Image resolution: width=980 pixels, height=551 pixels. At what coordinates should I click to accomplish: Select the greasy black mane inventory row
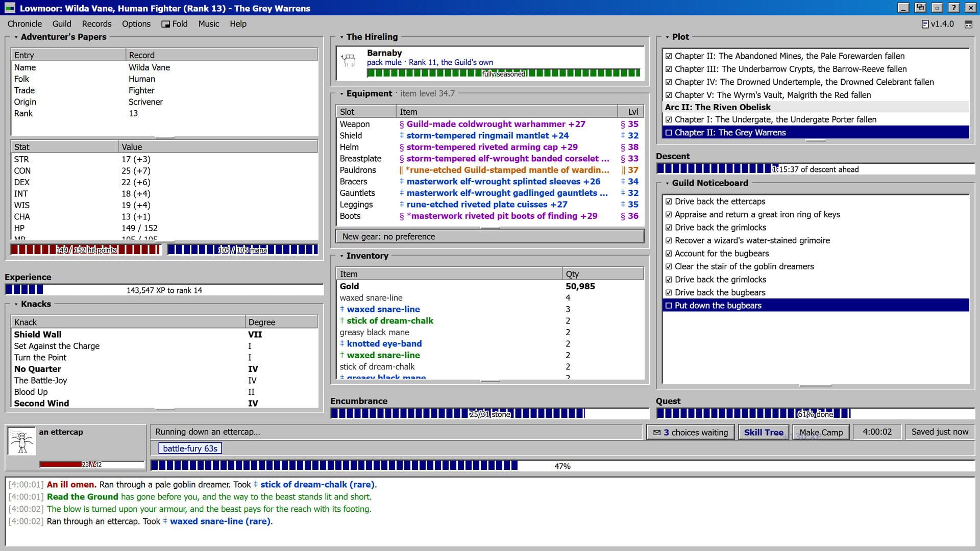coord(489,333)
